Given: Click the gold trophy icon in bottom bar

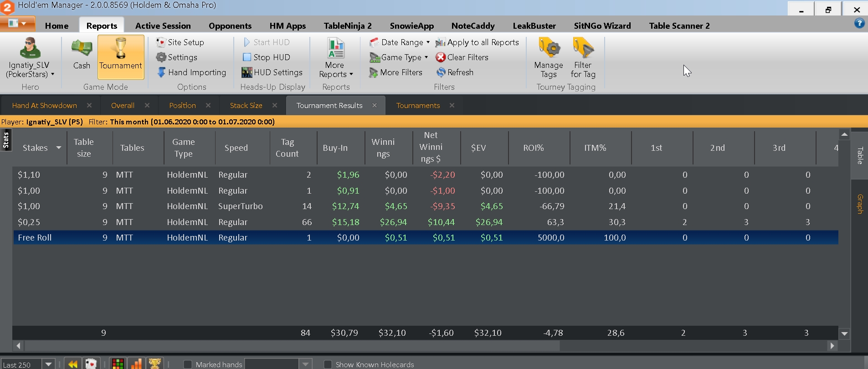Looking at the screenshot, I should point(155,364).
